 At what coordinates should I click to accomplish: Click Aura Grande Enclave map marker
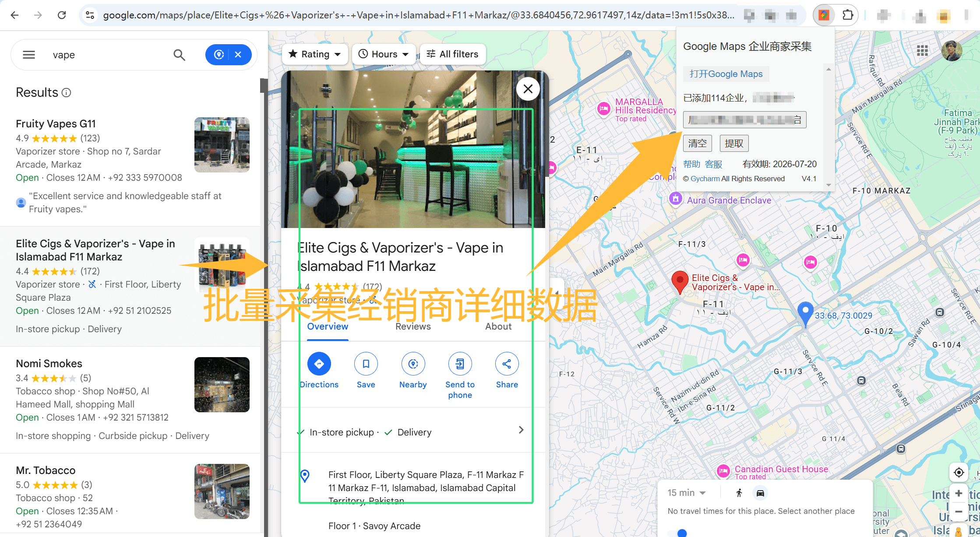click(676, 199)
